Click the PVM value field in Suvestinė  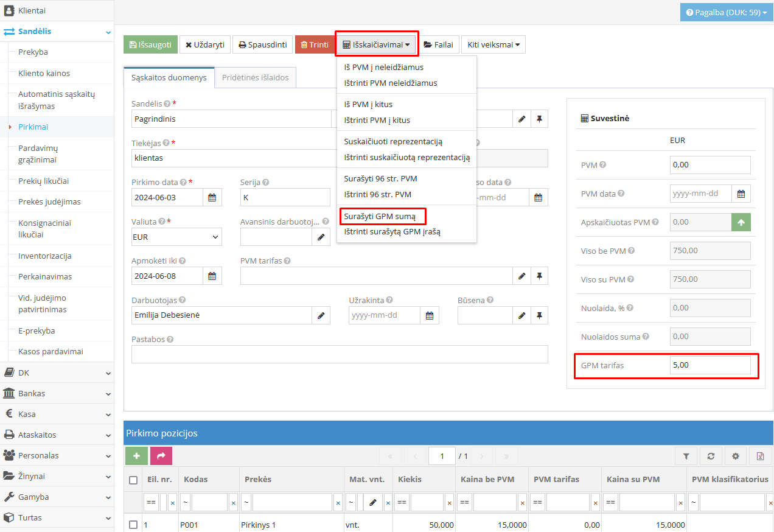(710, 165)
